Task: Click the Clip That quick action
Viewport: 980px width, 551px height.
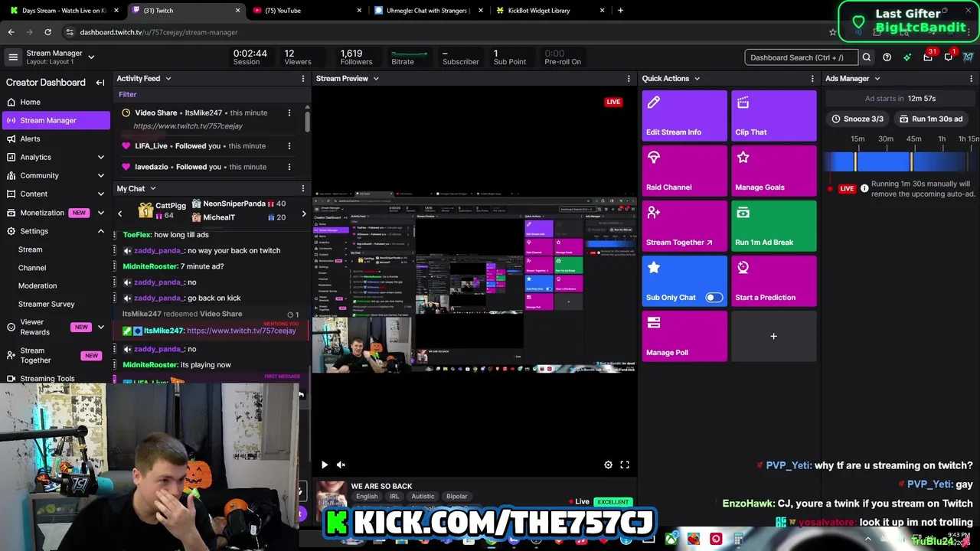Action: (x=773, y=116)
